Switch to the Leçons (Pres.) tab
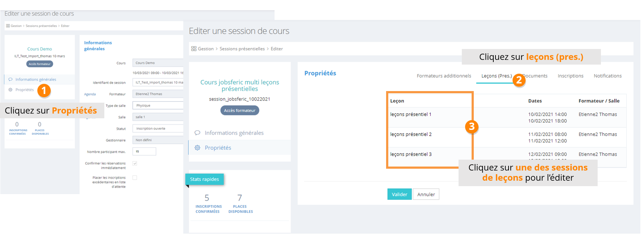The width and height of the screenshot is (644, 242). (x=496, y=76)
